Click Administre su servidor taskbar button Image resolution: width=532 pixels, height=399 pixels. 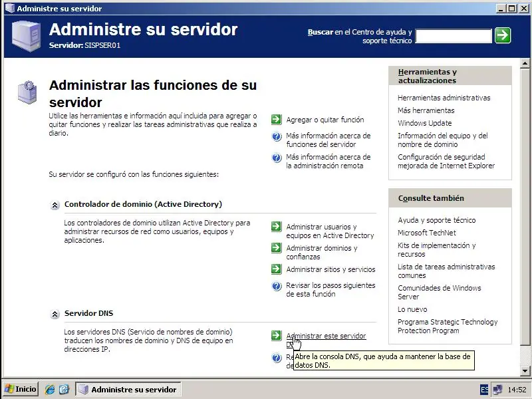[128, 389]
